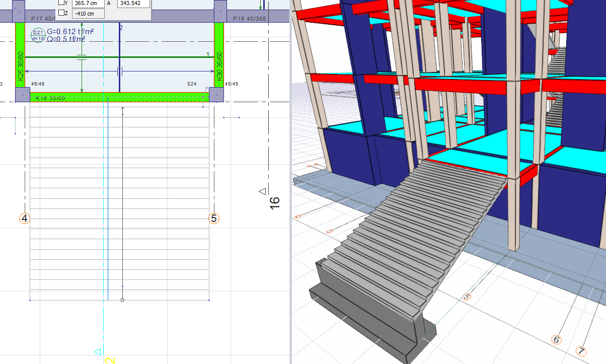Select the 45/45 label beside beam K25
This screenshot has height=364, width=606.
[x=37, y=84]
